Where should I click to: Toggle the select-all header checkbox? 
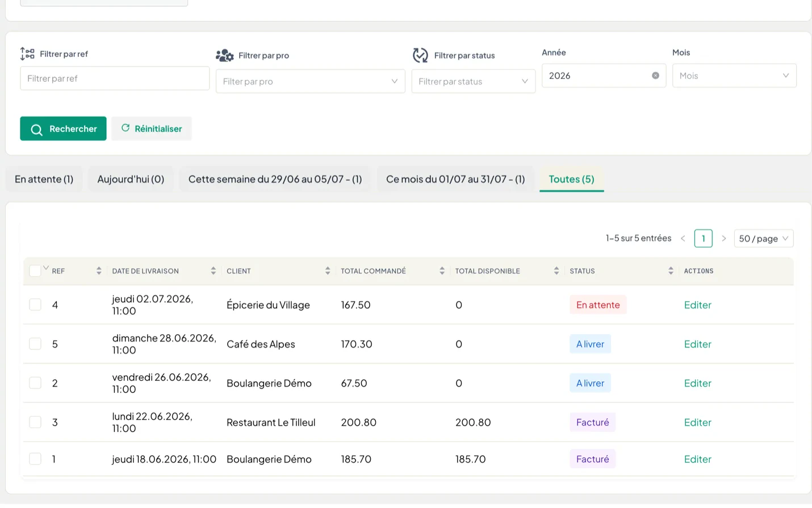pos(35,271)
